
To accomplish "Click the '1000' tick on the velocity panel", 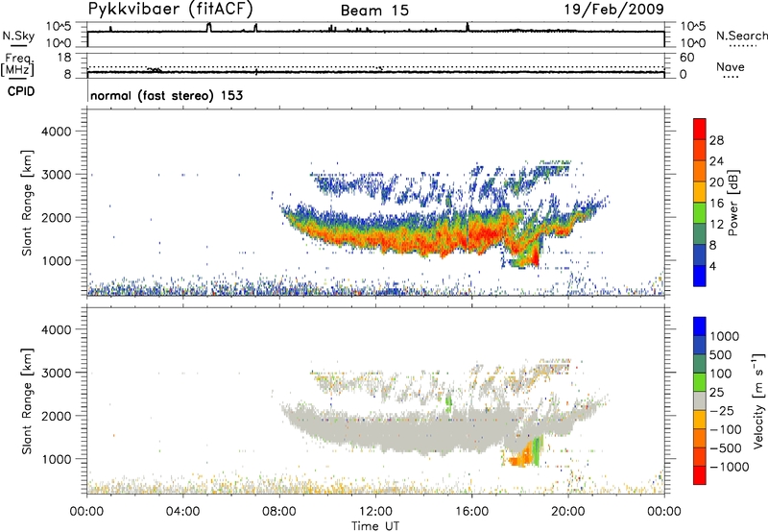I will point(57,459).
